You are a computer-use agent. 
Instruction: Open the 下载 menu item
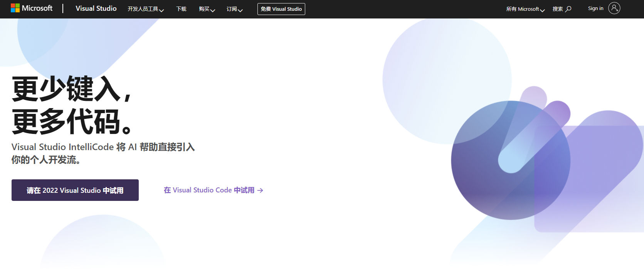pos(181,9)
